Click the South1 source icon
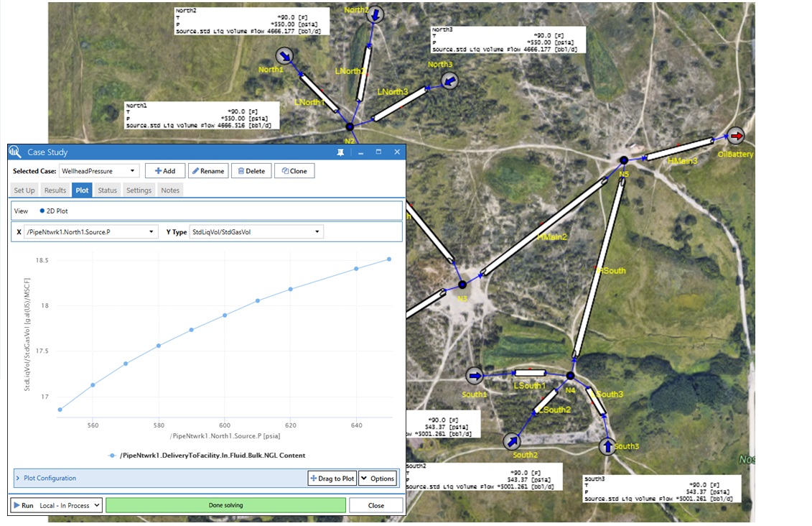Viewport: 812px width, 526px height. (x=475, y=376)
